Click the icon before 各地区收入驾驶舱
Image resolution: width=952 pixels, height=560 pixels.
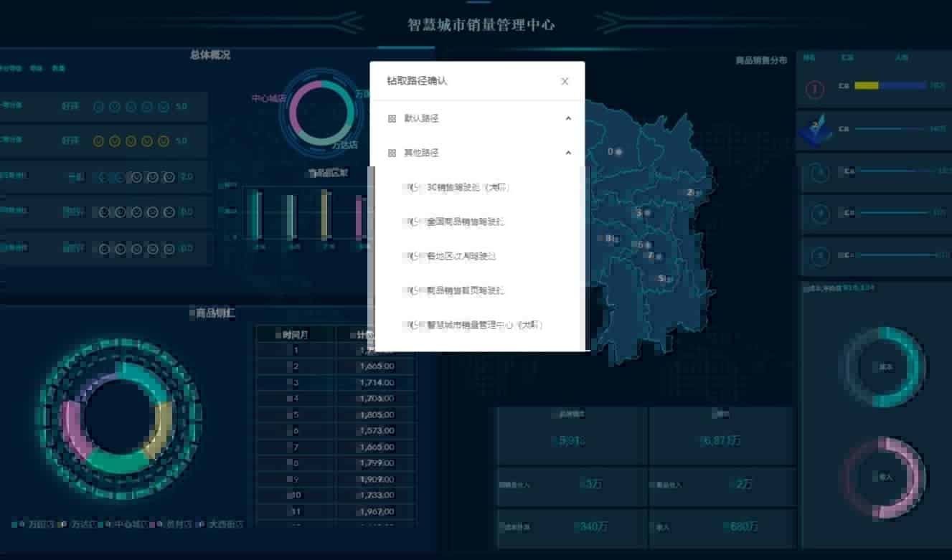[x=413, y=256]
